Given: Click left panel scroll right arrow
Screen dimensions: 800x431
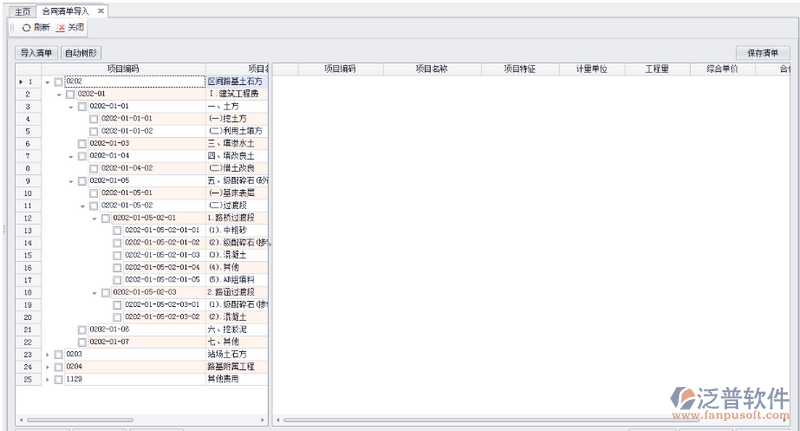Looking at the screenshot, I should [x=262, y=420].
